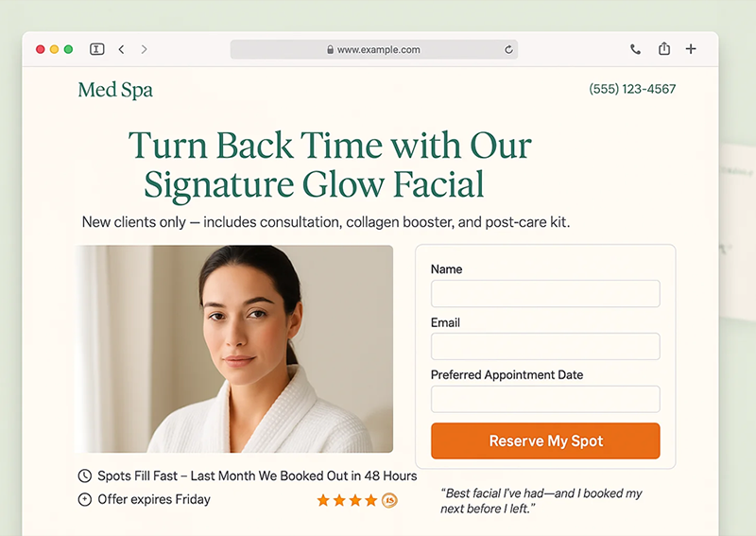756x536 pixels.
Task: Click the circled plus icon by Offer expires
Action: 84,499
